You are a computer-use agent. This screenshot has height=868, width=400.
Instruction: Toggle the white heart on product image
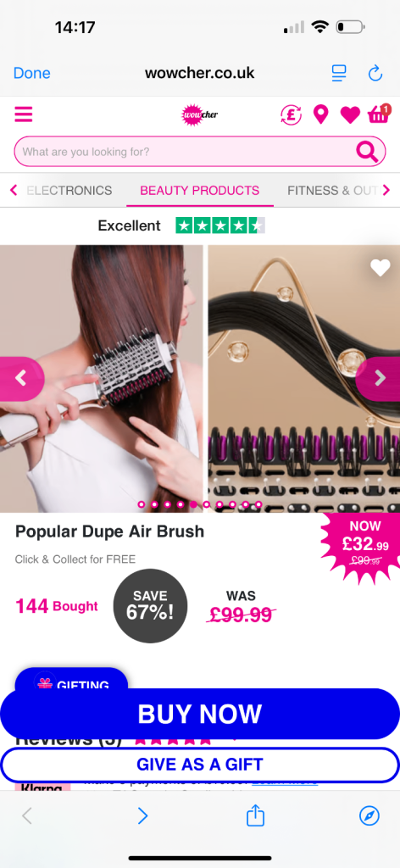click(x=380, y=268)
